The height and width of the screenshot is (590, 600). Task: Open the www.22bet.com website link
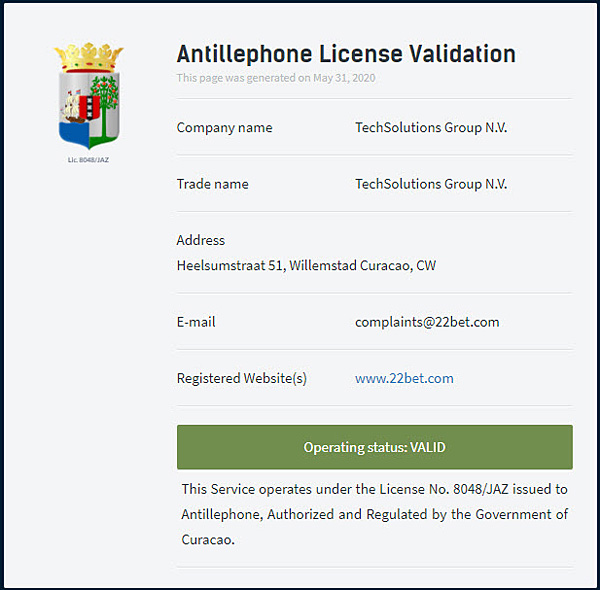coord(404,378)
